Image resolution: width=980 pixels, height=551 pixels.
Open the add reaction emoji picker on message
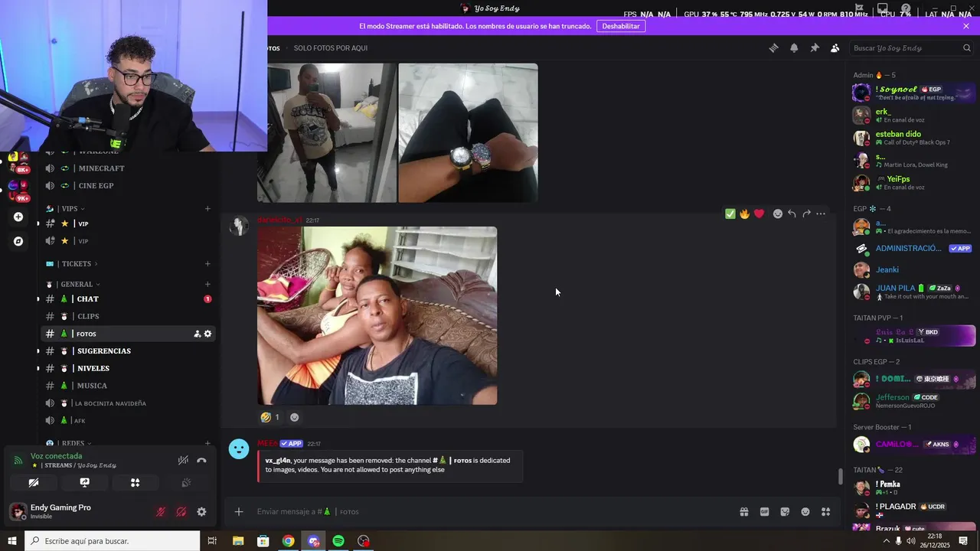click(778, 214)
